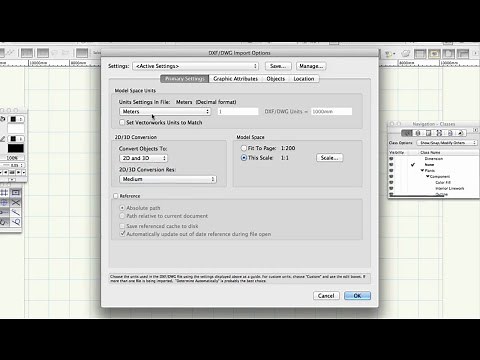Select the This Scale radio button

tap(244, 158)
